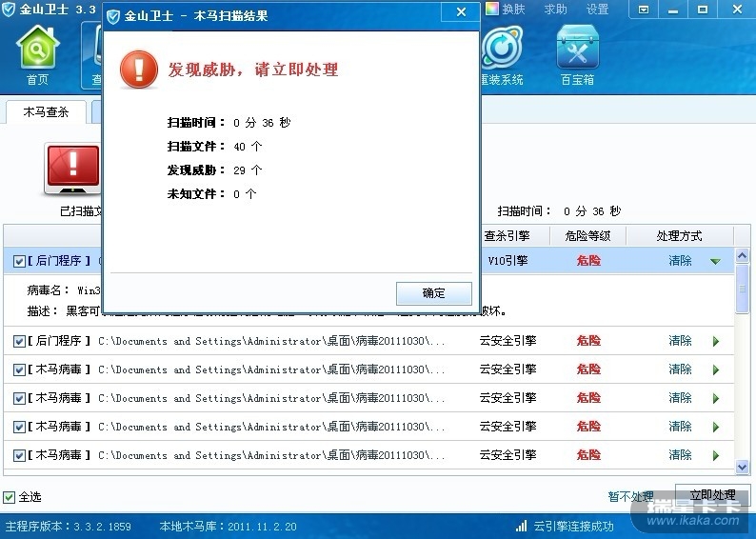Viewport: 756px width, 539px height.
Task: Expand the first 木马病毒 row arrow
Action: point(716,369)
